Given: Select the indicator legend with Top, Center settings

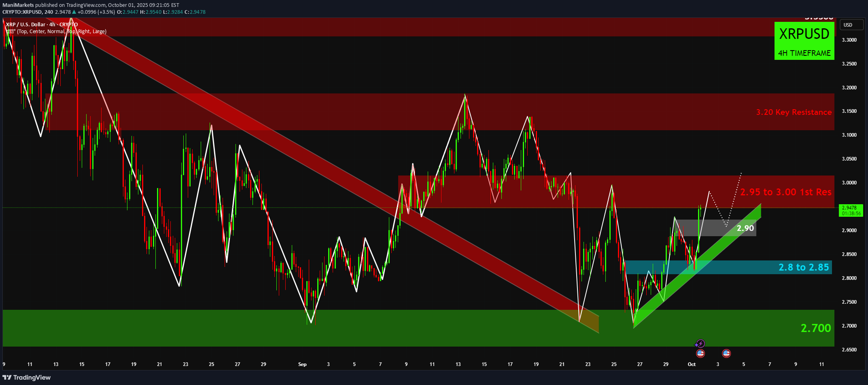Looking at the screenshot, I should pyautogui.click(x=57, y=32).
